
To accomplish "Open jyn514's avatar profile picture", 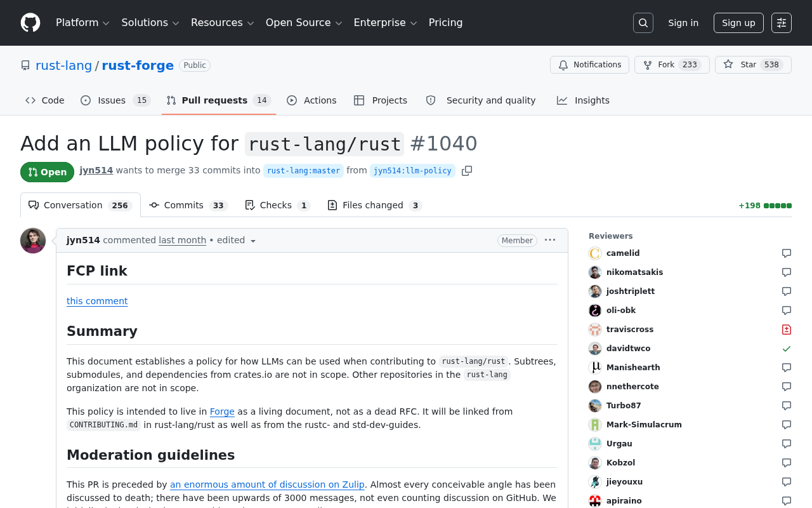I will 33,241.
